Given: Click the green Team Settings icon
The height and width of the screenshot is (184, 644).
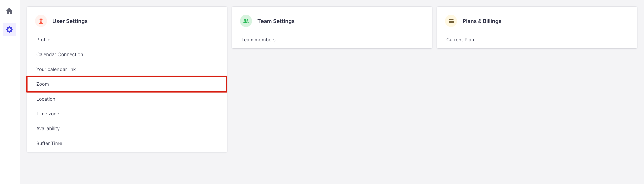Looking at the screenshot, I should 246,21.
